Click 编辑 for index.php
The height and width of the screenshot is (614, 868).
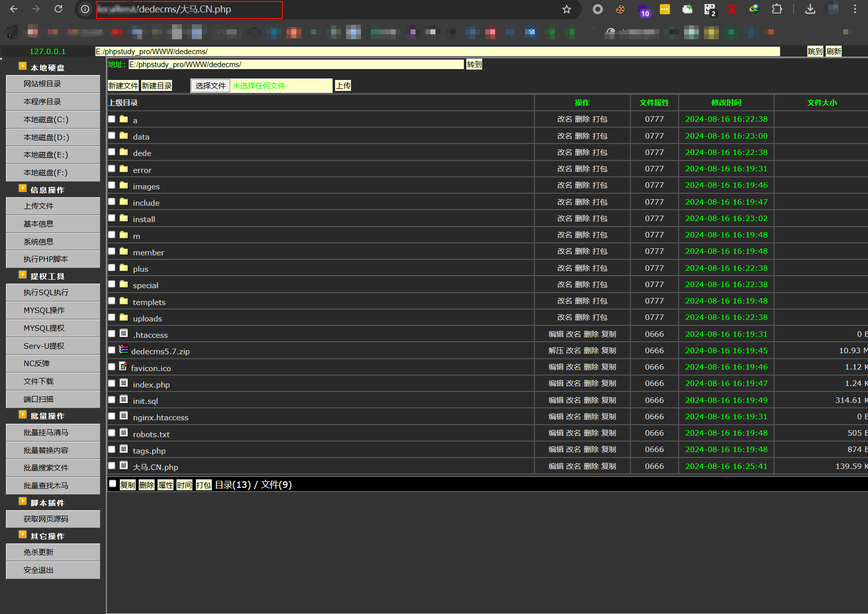pyautogui.click(x=556, y=384)
